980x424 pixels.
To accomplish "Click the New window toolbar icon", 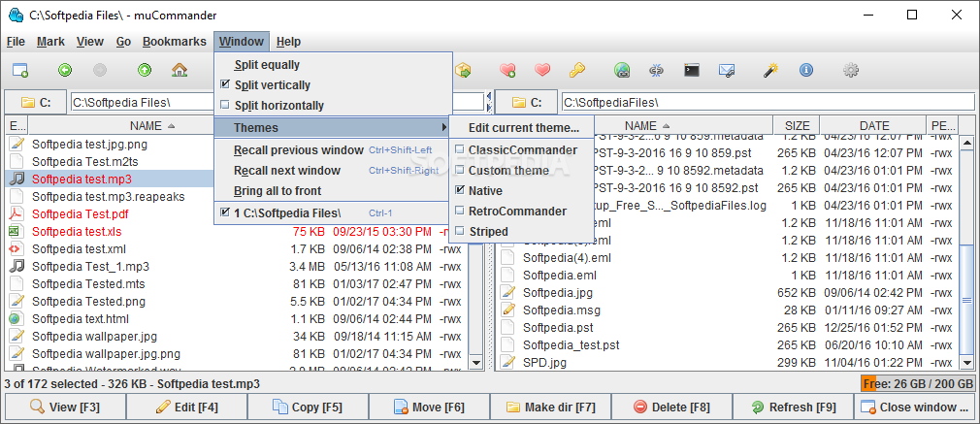I will click(20, 70).
